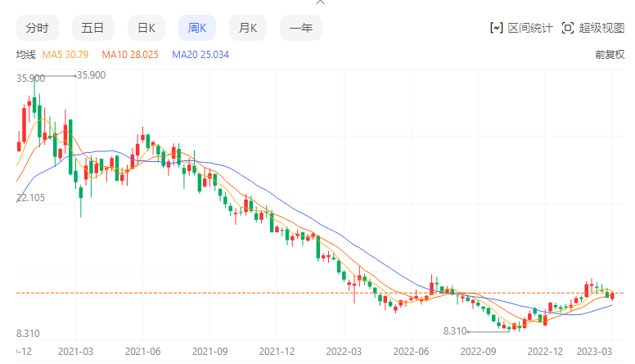Collapse the panel with the top chevron
Image resolution: width=635 pixels, height=364 pixels.
point(320,2)
